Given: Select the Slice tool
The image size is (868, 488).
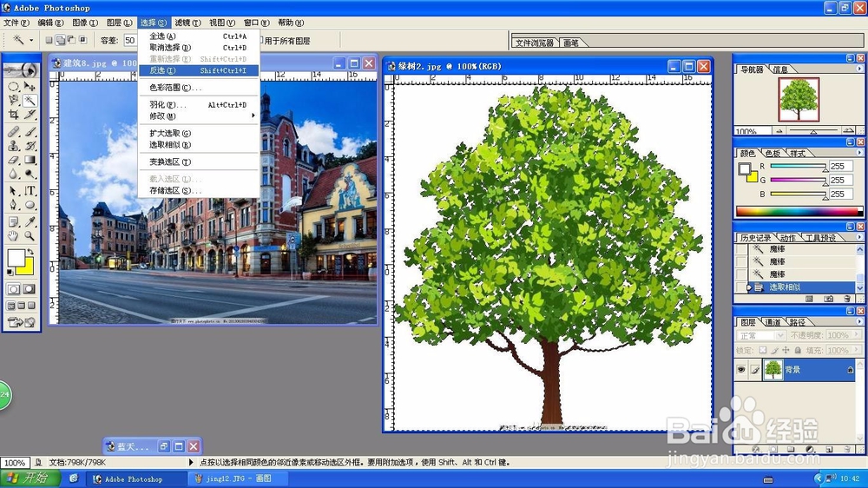Looking at the screenshot, I should (30, 115).
